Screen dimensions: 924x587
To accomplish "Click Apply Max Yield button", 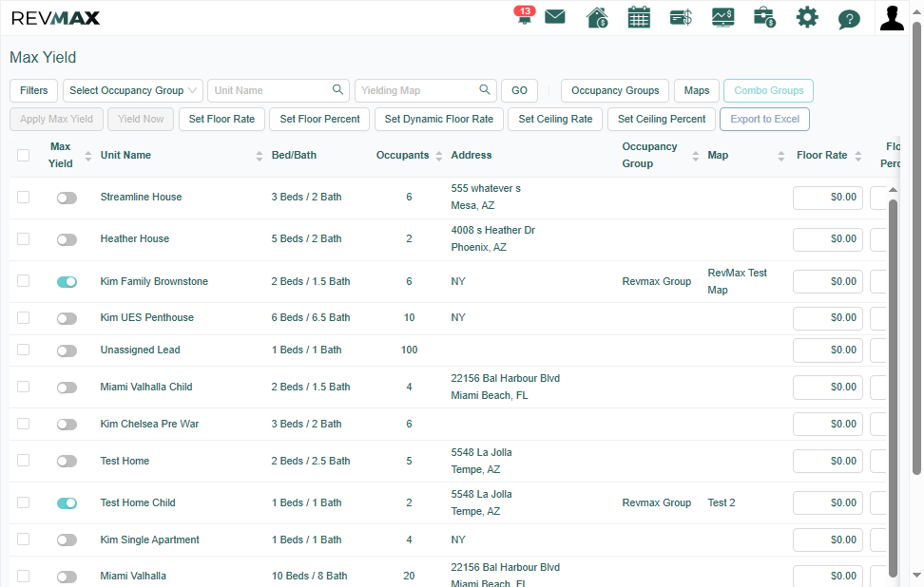I will tap(57, 119).
